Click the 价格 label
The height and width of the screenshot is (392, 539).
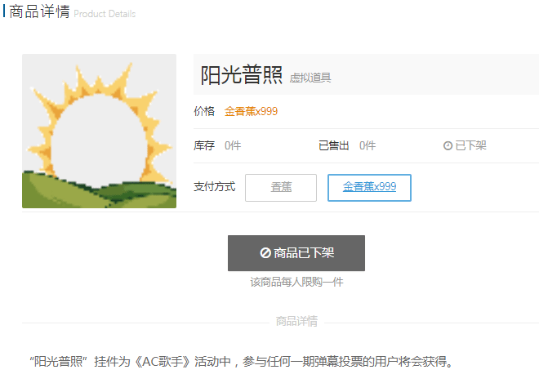[x=204, y=111]
